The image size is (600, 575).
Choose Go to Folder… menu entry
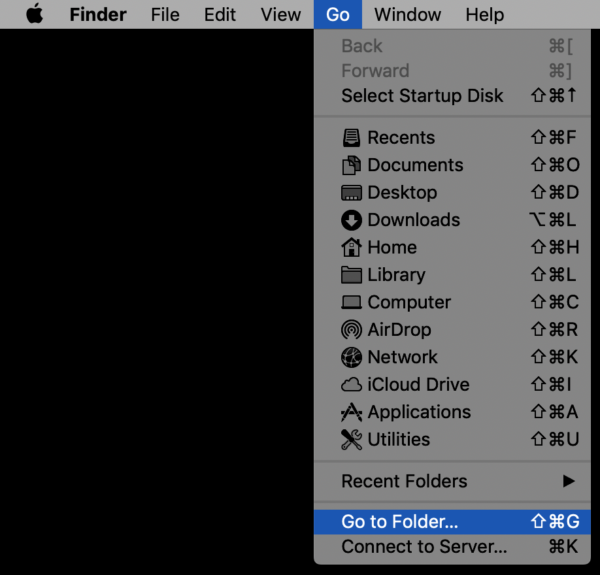point(452,522)
